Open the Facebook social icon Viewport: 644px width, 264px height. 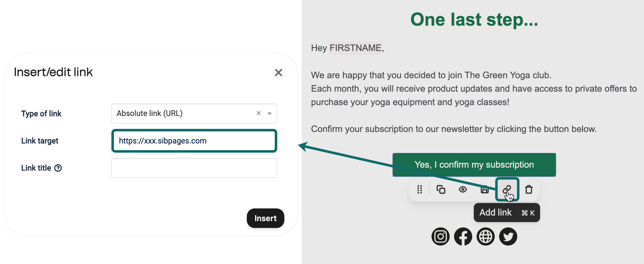click(463, 236)
